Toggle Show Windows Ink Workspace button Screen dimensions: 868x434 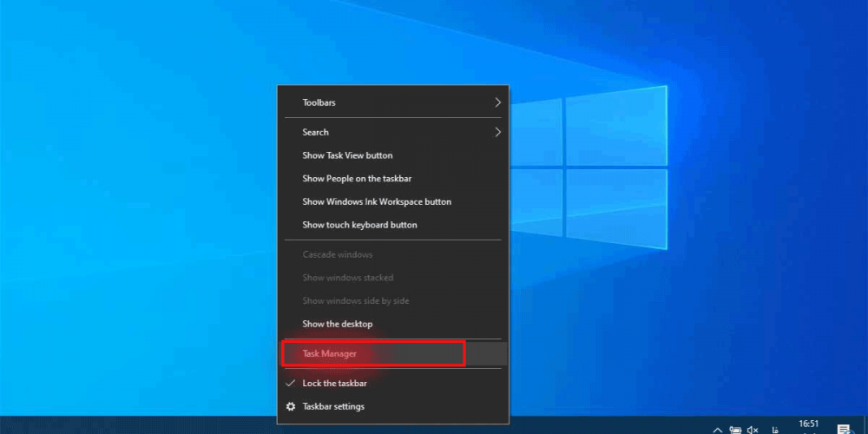(392, 202)
